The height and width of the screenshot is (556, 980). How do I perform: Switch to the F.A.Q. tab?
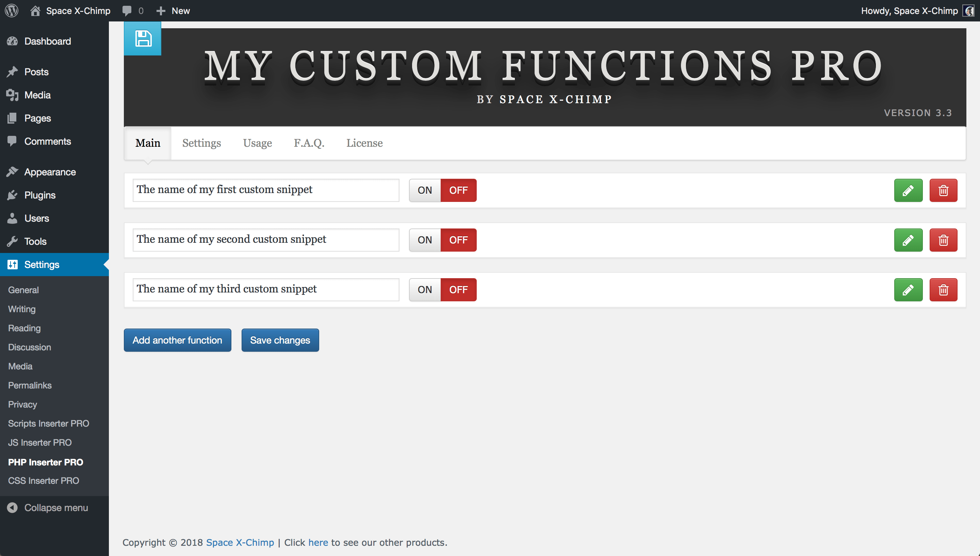click(x=309, y=143)
